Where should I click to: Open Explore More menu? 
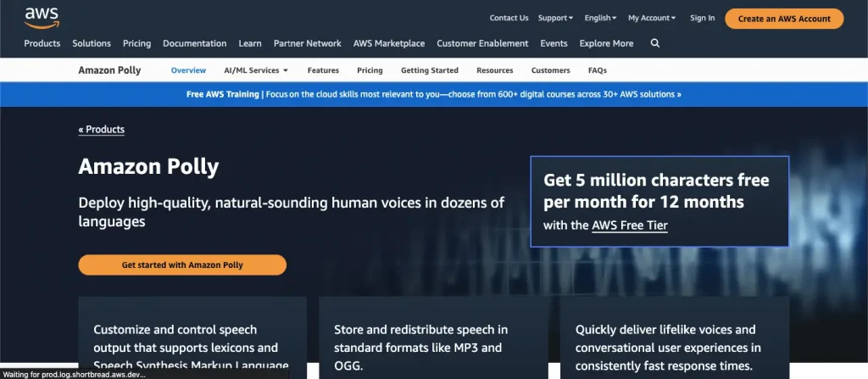pos(606,43)
